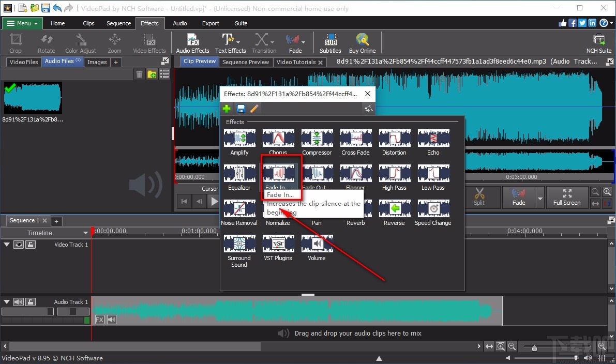Open the Timeline view dropdown
The height and width of the screenshot is (364, 616).
pyautogui.click(x=86, y=233)
